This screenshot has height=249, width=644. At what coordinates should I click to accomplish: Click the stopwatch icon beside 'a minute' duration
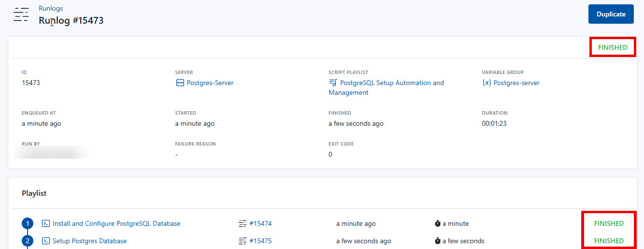[437, 223]
